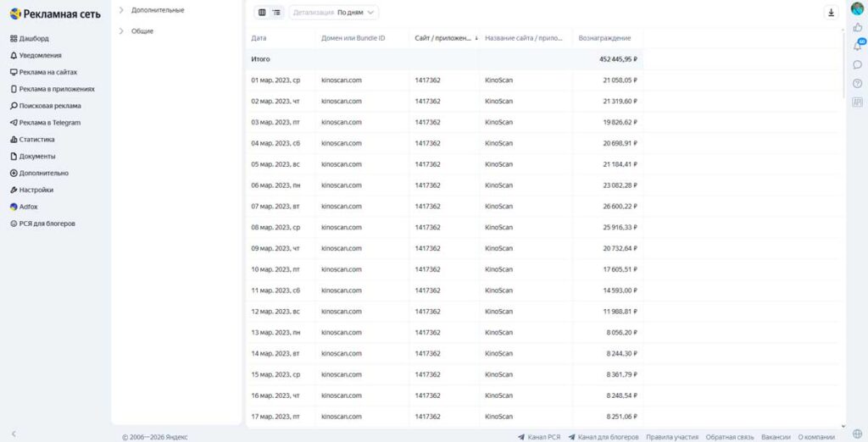Click the 8 056,20 ₽ reward value

tap(621, 333)
